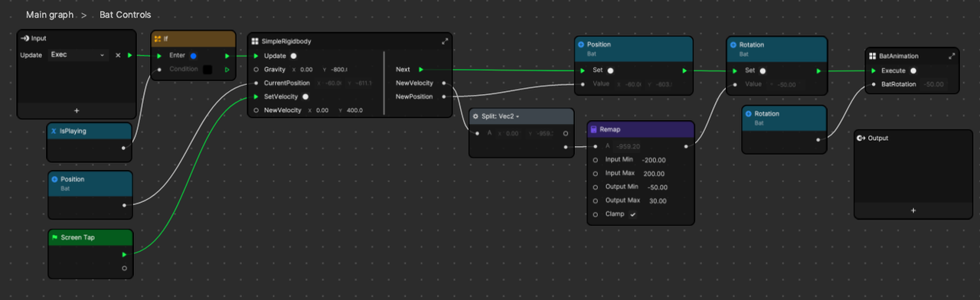This screenshot has width=980, height=300.
Task: Toggle the blue Enter trigger on If node
Action: coord(193,56)
